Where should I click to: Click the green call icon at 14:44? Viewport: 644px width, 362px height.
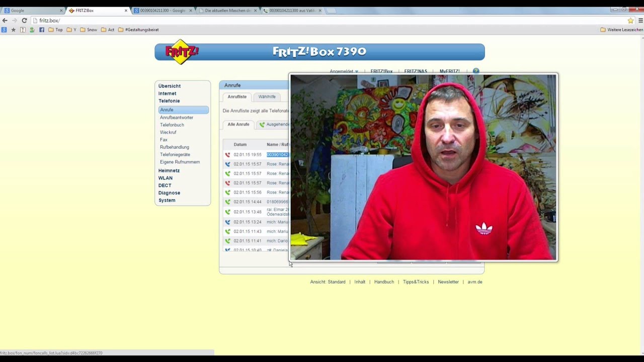227,202
